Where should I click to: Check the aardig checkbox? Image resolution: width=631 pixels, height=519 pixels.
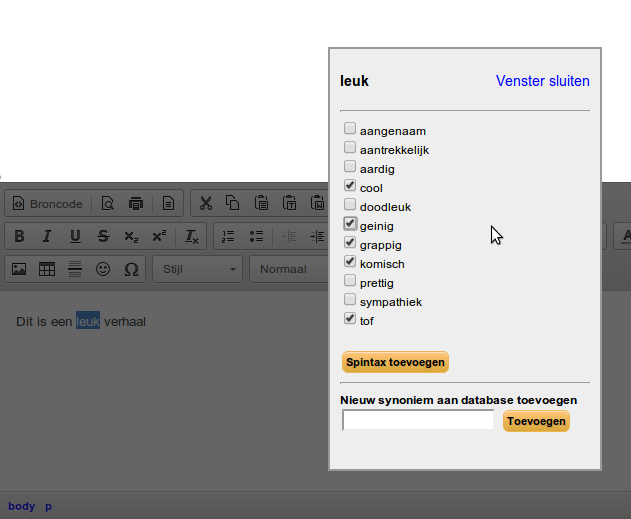(x=350, y=166)
